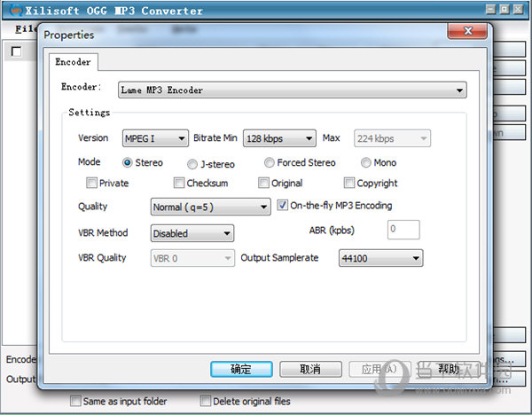Open the VBR Method Disabled dropdown
Screen dimensions: 532x415
(192, 233)
